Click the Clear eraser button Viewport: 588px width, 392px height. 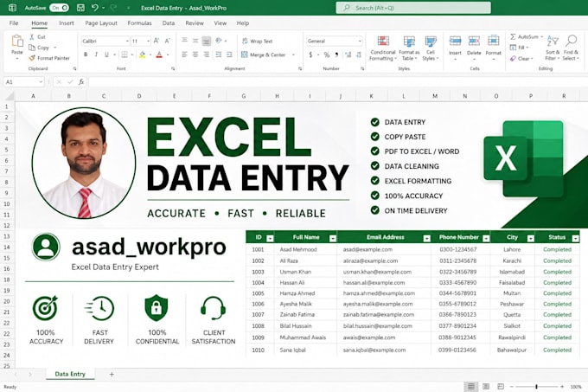(x=521, y=59)
